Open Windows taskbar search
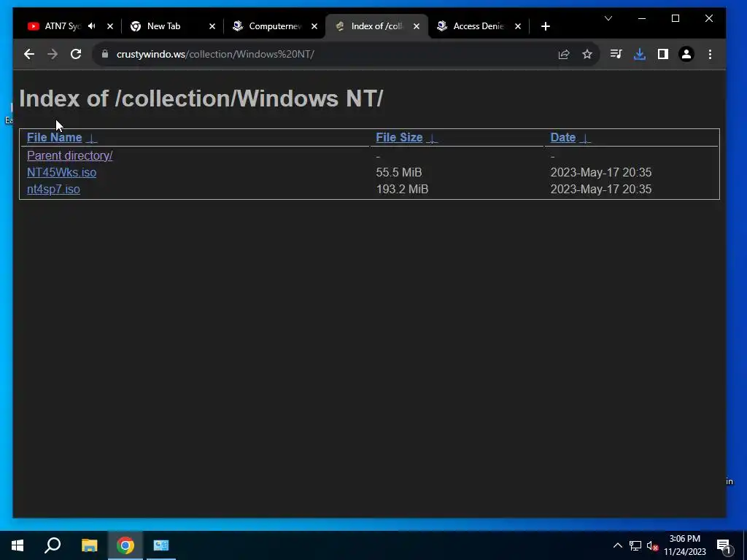Viewport: 747px width, 560px height. point(53,545)
